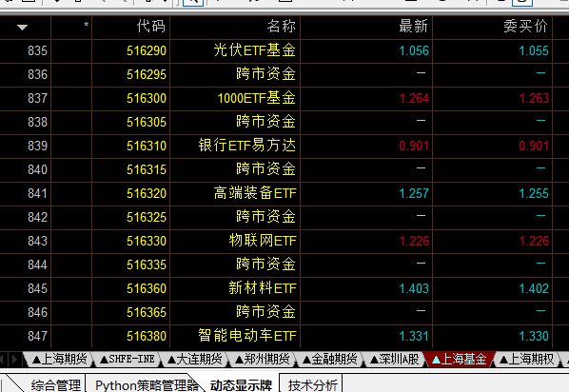Click row number 841 cell
The width and height of the screenshot is (569, 392).
[37, 193]
